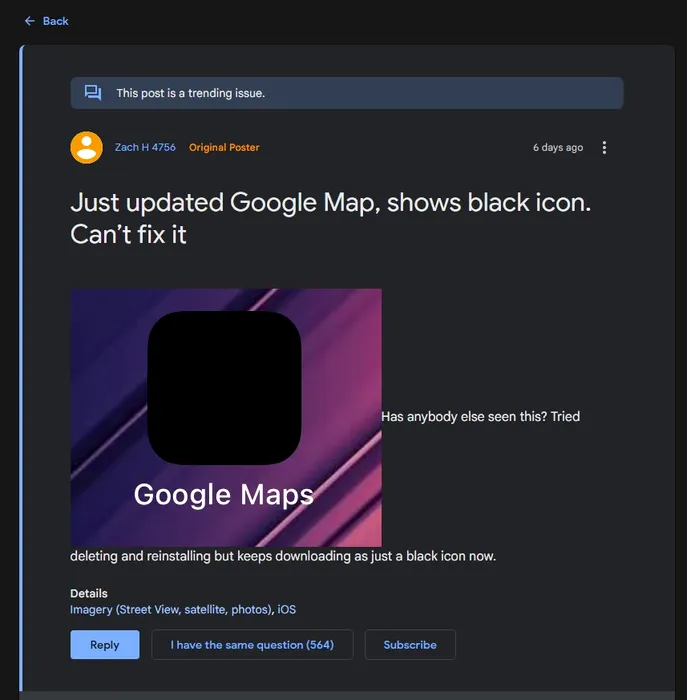Click the Reply button
This screenshot has height=700, width=687.
pyautogui.click(x=105, y=645)
